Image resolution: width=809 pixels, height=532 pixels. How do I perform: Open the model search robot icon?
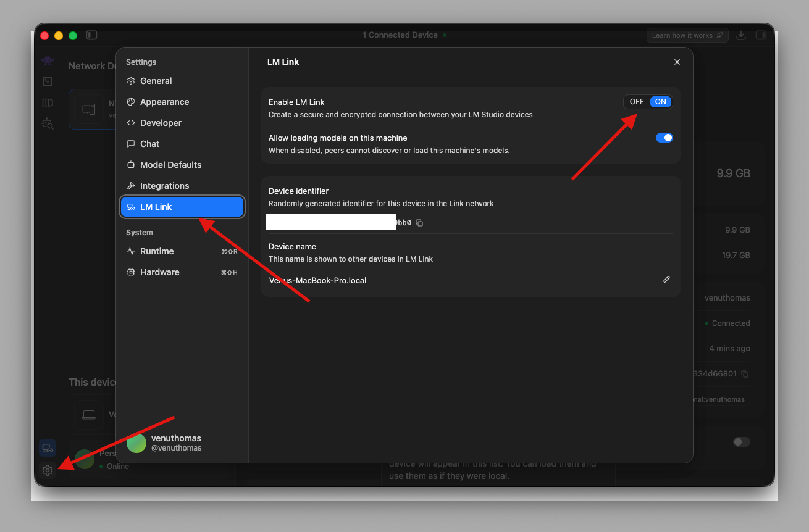point(48,123)
